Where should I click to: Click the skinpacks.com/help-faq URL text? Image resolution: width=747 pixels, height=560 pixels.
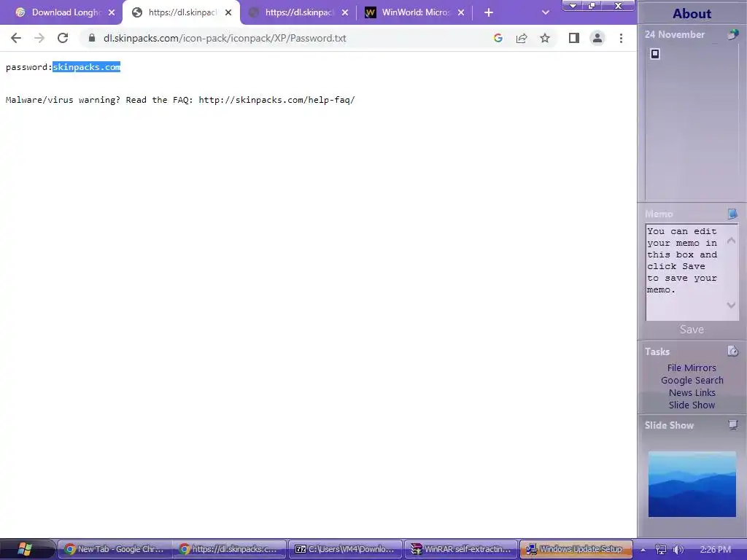[x=276, y=100]
